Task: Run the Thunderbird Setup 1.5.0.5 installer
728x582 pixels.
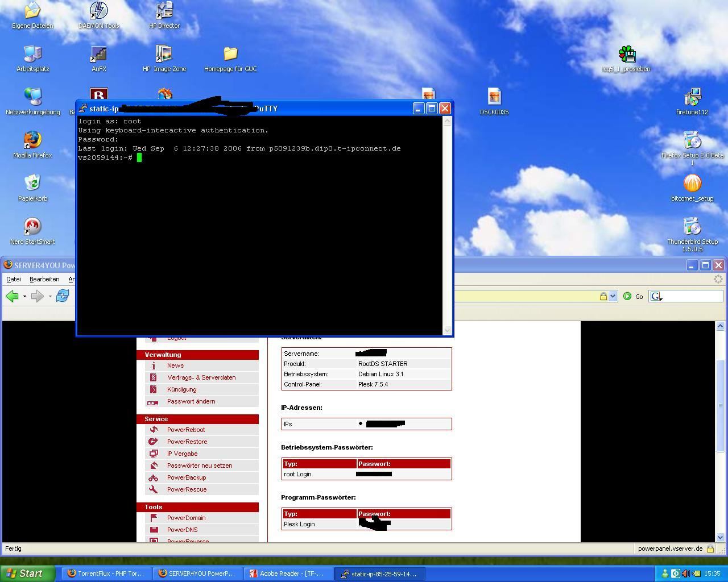Action: pos(692,235)
